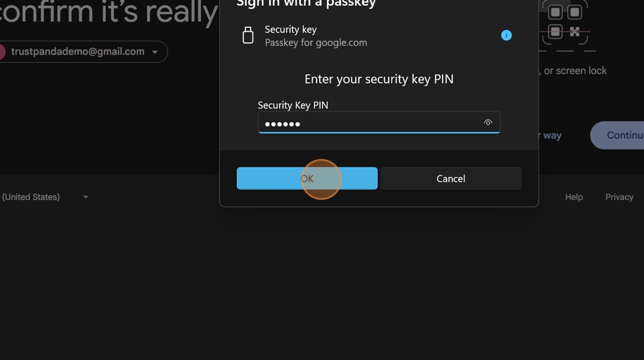Screen dimensions: 644x360
Task: Click the USB security key icon
Action: [248, 35]
